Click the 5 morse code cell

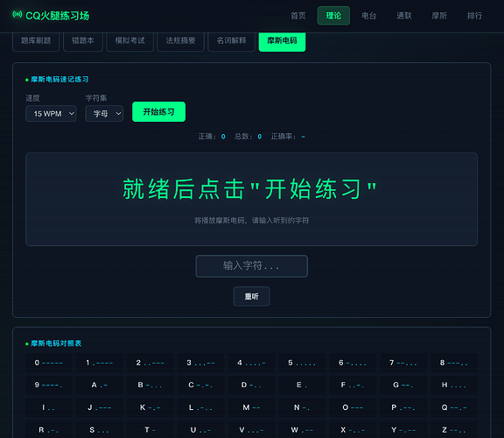(x=302, y=363)
